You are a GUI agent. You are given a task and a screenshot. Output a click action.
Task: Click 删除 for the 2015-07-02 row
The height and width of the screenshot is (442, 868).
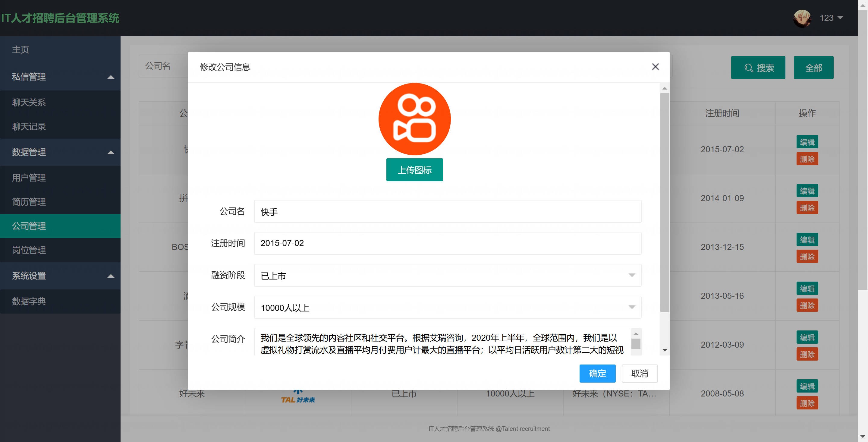tap(807, 159)
